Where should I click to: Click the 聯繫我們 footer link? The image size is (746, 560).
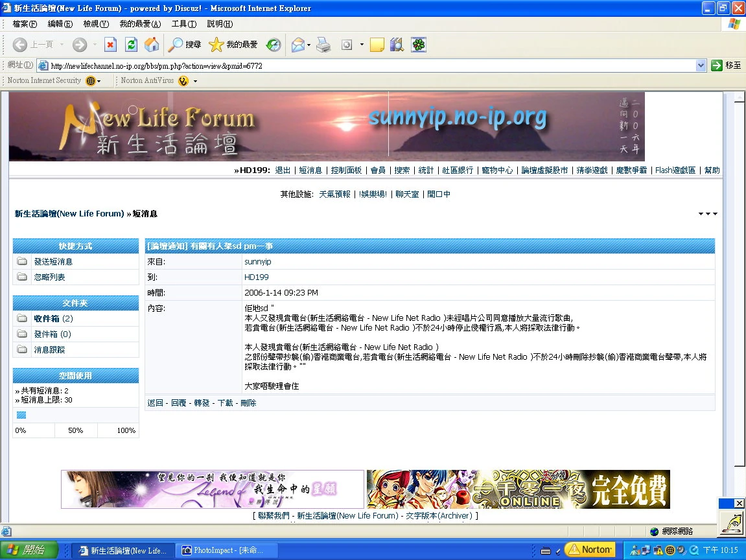tap(274, 516)
